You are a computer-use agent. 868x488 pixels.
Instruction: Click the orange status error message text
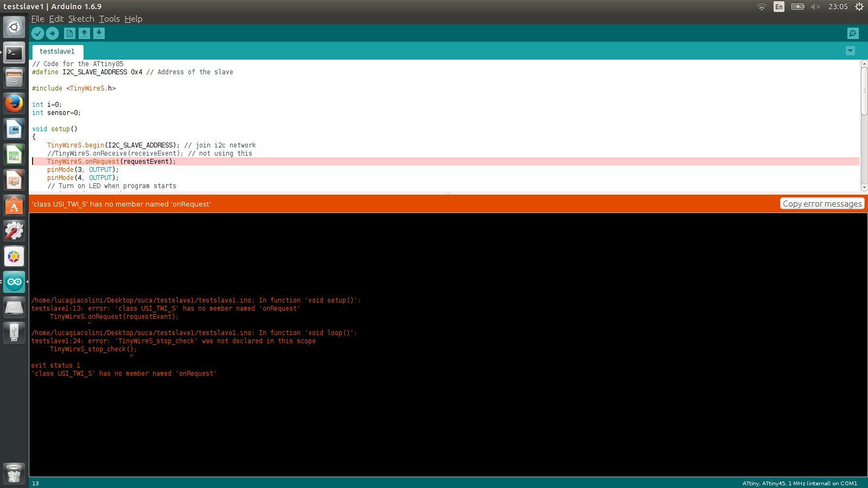[122, 204]
